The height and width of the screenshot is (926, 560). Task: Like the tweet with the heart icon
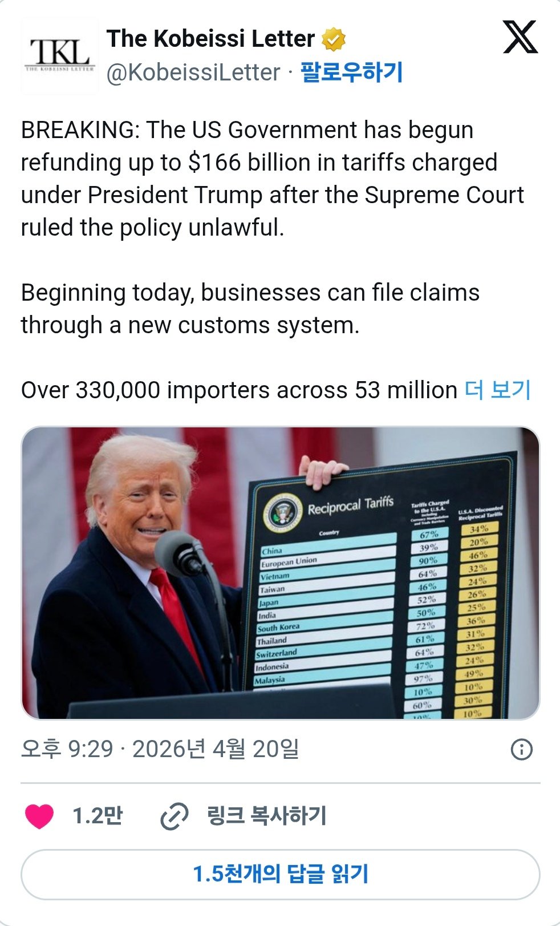tap(39, 816)
